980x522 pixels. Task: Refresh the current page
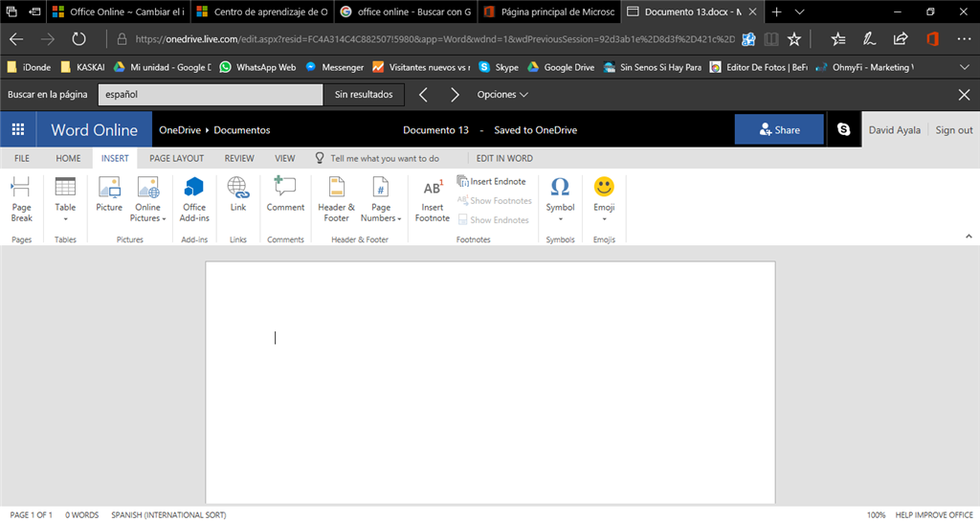point(78,39)
